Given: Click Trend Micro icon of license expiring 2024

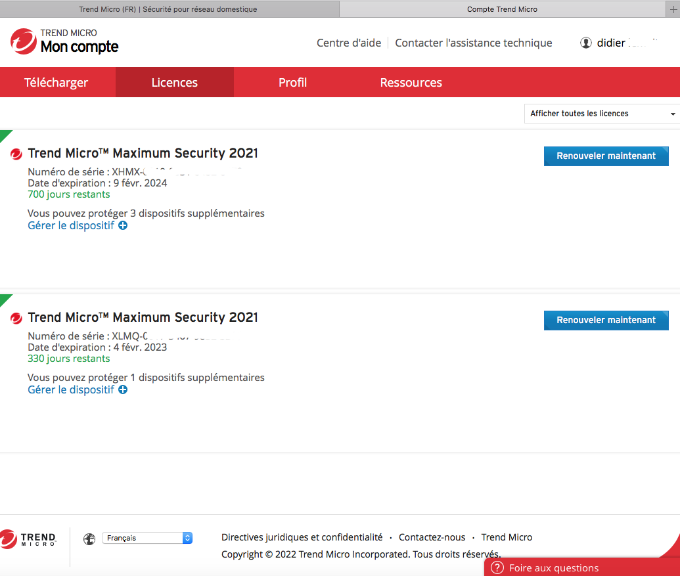Looking at the screenshot, I should [16, 154].
